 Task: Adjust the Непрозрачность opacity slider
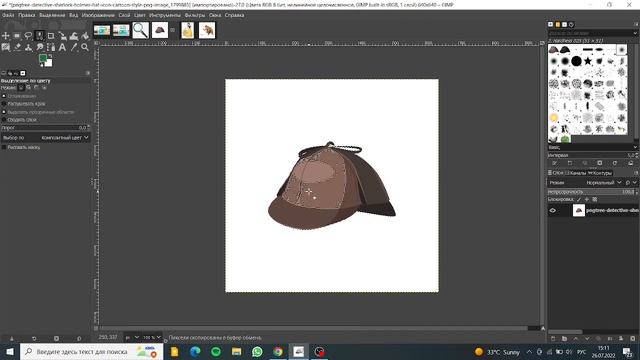[592, 191]
